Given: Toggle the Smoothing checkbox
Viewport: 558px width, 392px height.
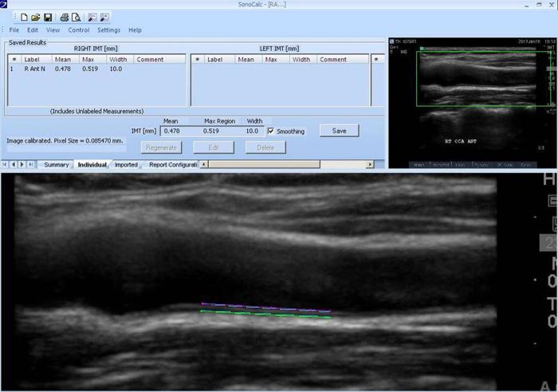Looking at the screenshot, I should (272, 131).
